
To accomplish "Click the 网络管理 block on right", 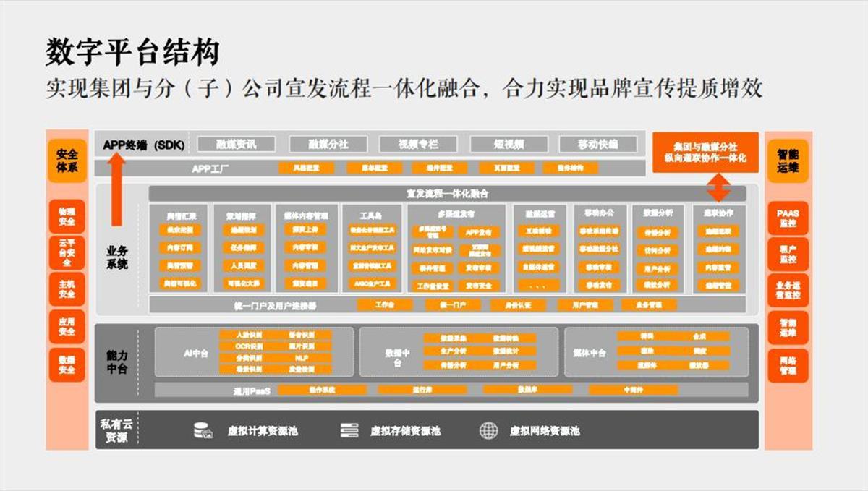I will (788, 366).
